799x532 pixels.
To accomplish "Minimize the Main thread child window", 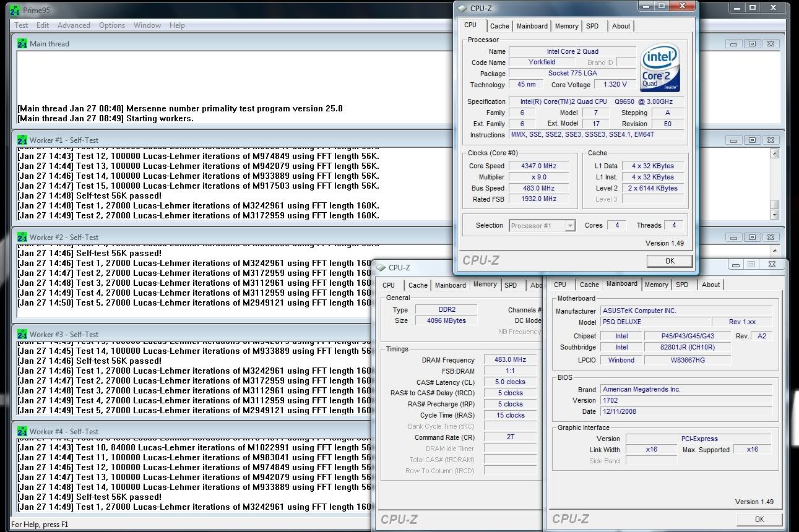I will click(x=734, y=44).
